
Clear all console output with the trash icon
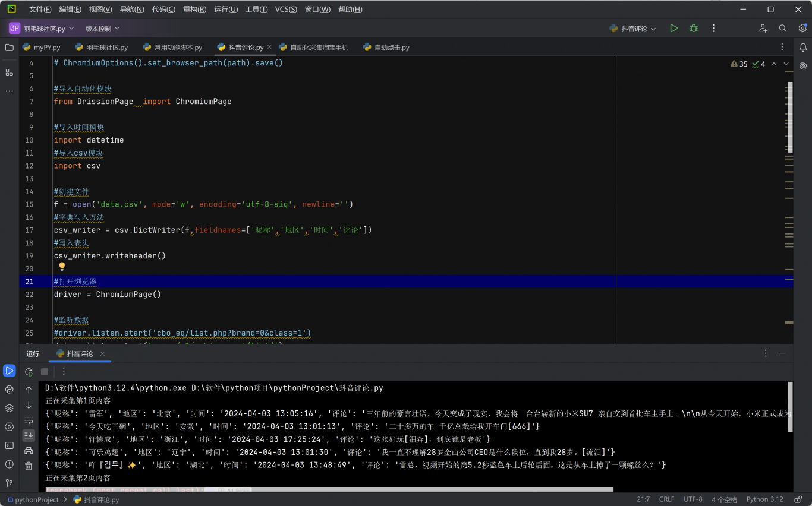pos(29,466)
